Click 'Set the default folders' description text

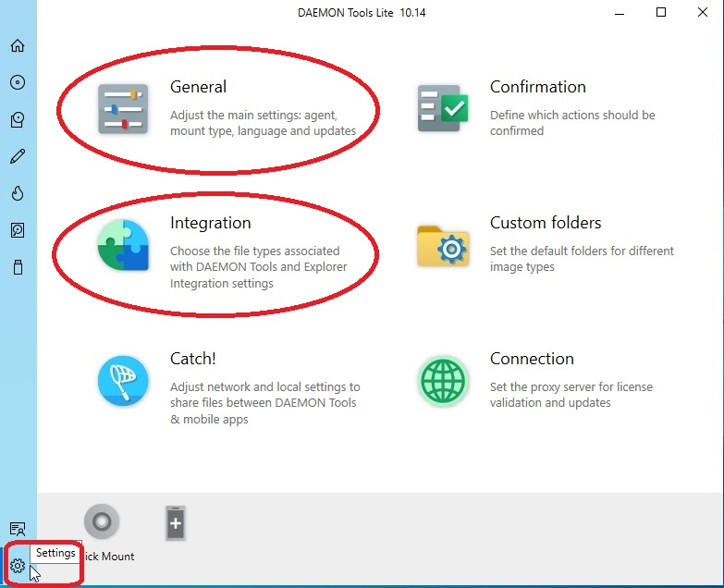pos(582,259)
